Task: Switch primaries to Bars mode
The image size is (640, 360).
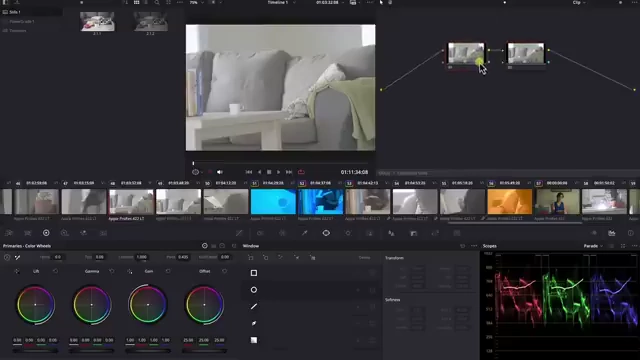Action: [213, 246]
